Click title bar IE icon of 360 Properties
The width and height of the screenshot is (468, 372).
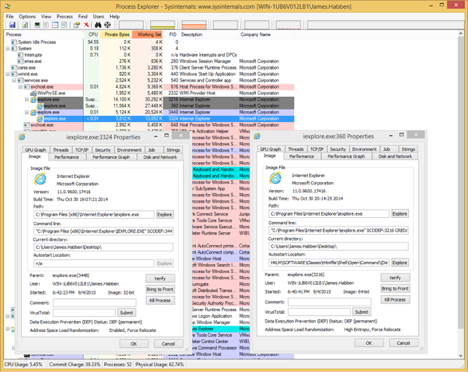coord(257,136)
